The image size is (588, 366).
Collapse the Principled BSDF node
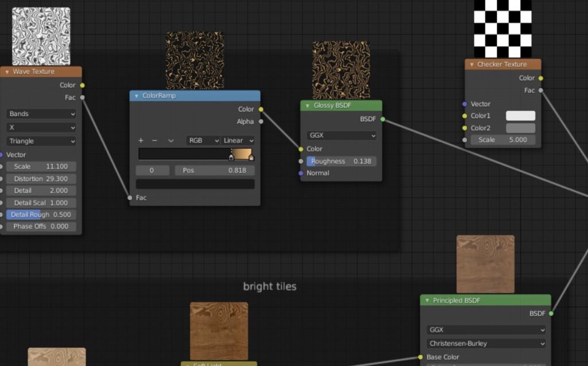427,301
